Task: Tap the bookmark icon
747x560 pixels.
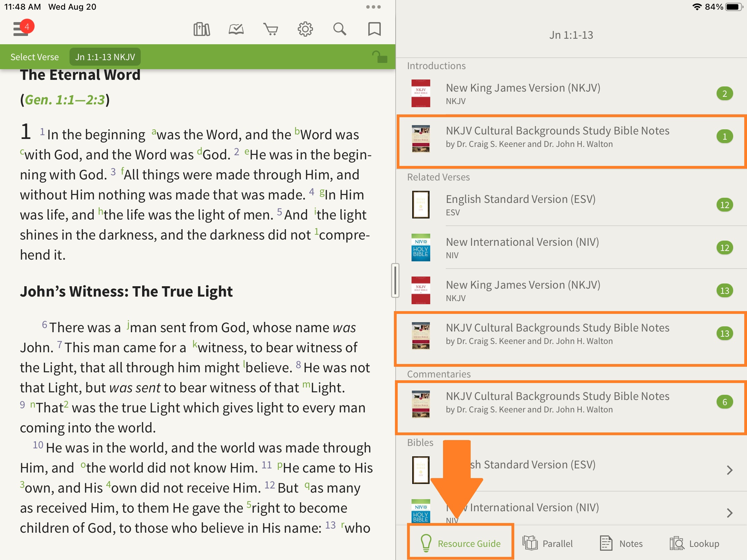Action: [x=374, y=29]
